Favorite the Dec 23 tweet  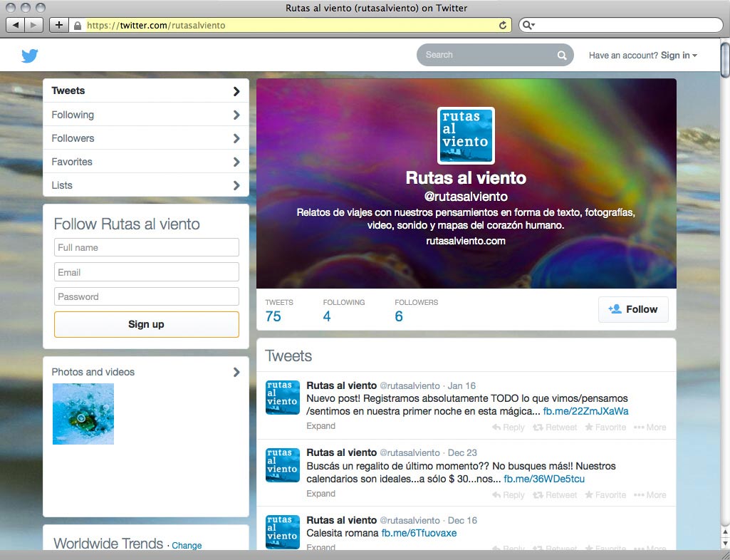pyautogui.click(x=605, y=494)
